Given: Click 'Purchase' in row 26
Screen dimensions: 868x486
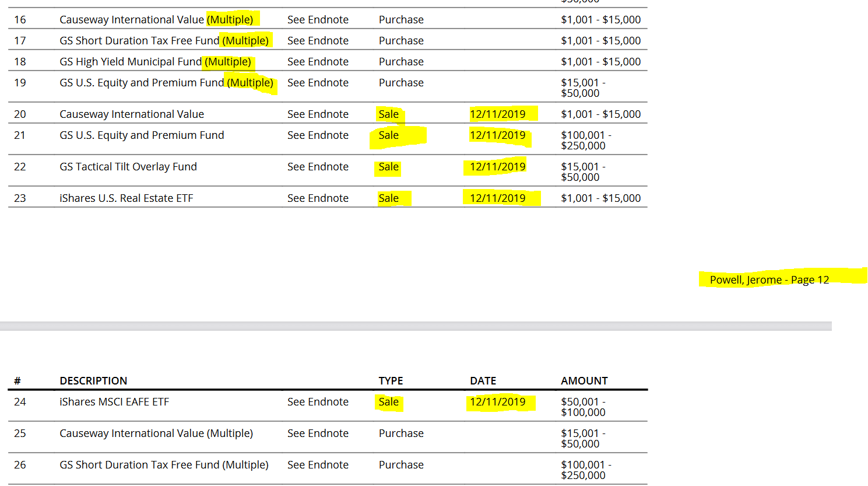Looking at the screenshot, I should click(x=401, y=465).
